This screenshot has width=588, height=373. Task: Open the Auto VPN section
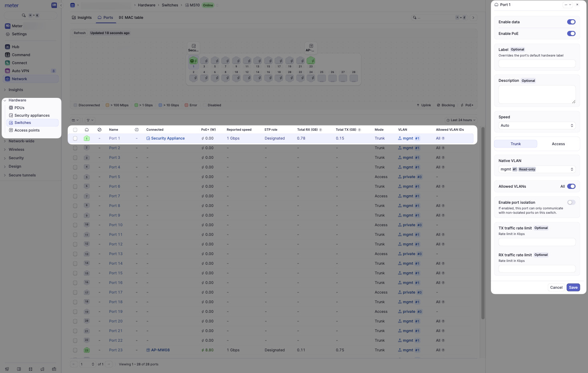point(21,71)
